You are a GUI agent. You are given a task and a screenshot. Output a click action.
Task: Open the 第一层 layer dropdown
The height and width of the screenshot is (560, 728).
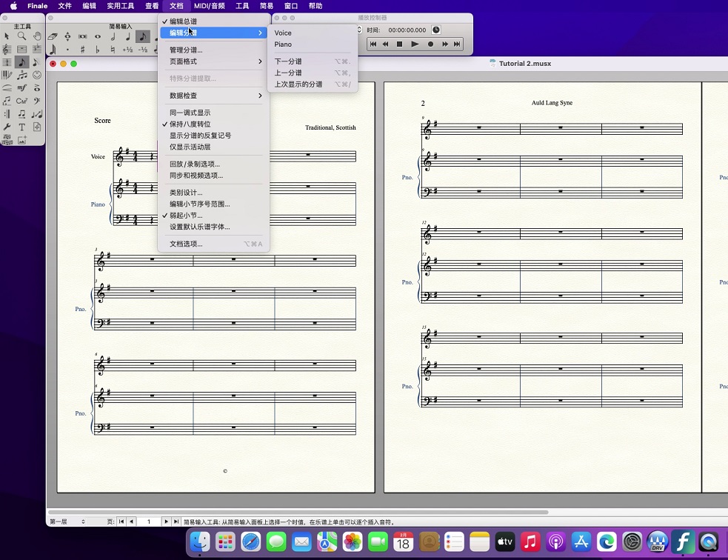[x=66, y=521]
